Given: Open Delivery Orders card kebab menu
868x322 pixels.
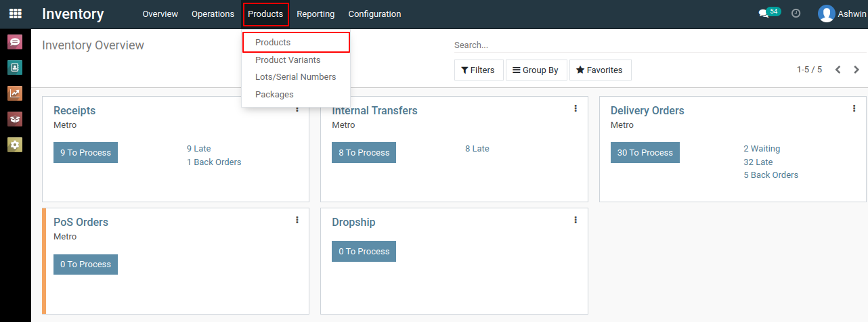Looking at the screenshot, I should tap(854, 108).
